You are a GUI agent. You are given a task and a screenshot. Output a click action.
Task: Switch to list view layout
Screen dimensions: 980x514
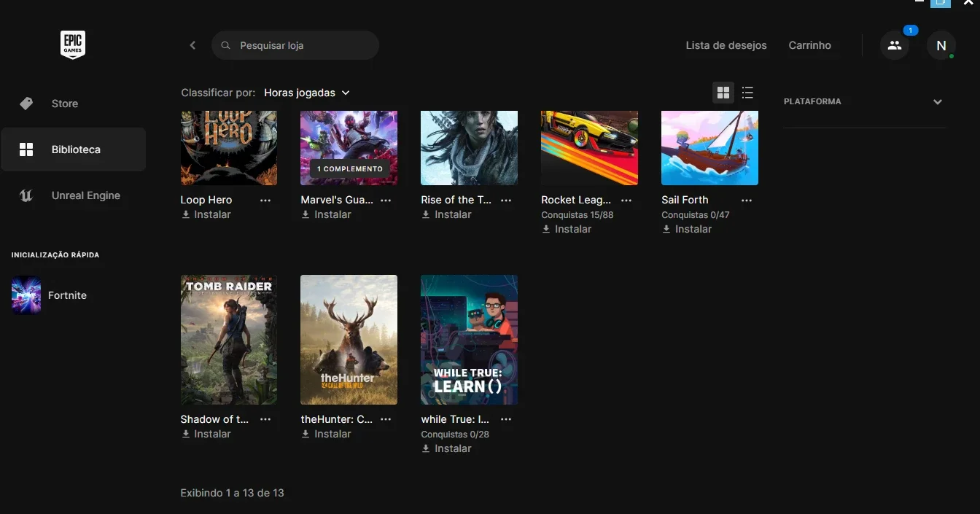pyautogui.click(x=747, y=93)
